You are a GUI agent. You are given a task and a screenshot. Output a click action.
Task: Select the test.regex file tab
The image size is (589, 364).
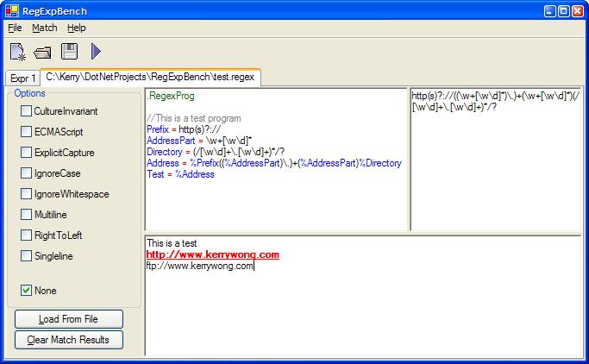tap(150, 77)
